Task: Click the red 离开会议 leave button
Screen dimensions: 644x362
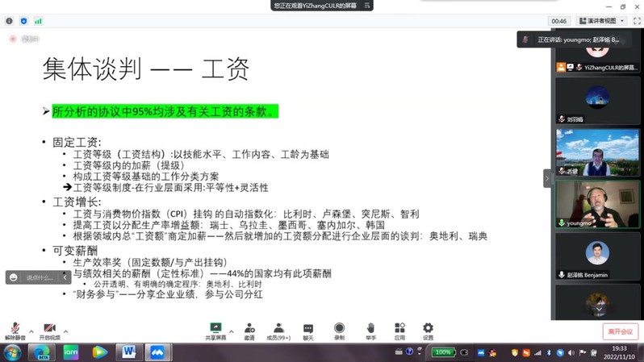Action: [620, 331]
